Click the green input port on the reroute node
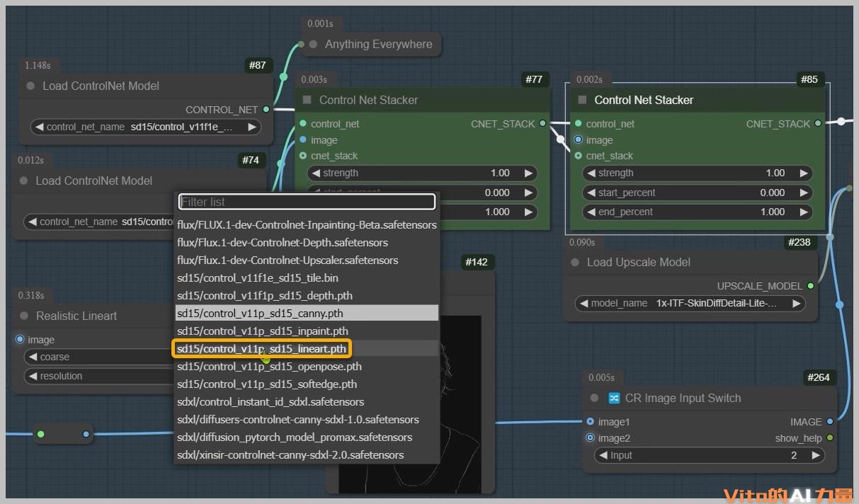 pos(40,433)
